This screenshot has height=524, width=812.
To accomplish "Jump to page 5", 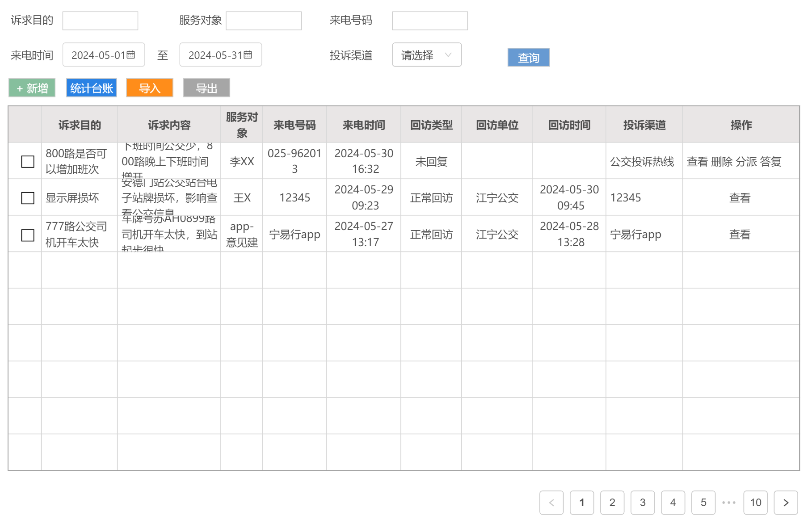I will [x=703, y=503].
